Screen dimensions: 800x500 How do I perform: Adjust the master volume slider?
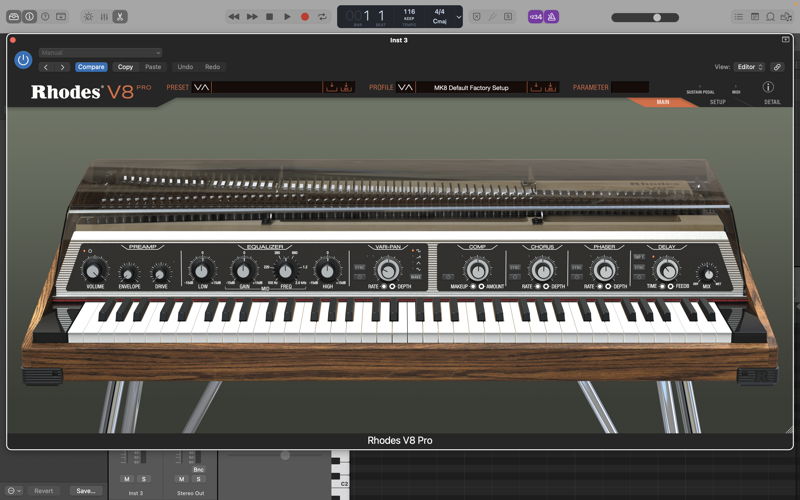coord(645,17)
